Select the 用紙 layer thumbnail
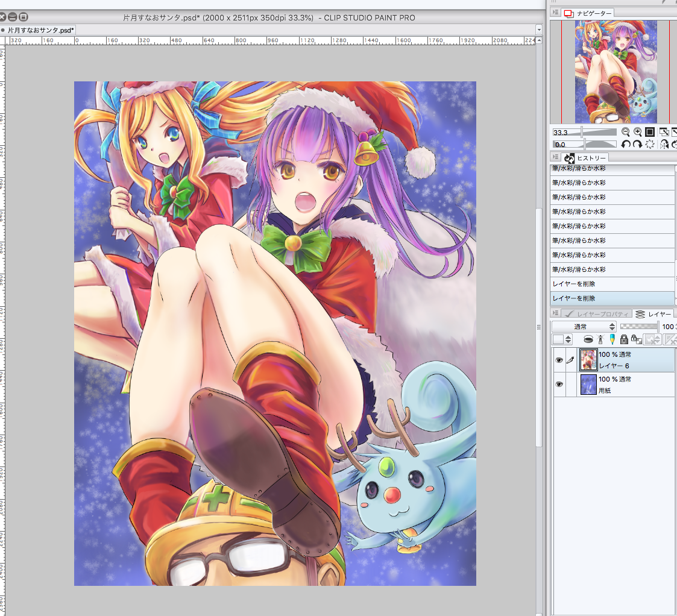Screen dimensions: 677x616 tap(588, 384)
